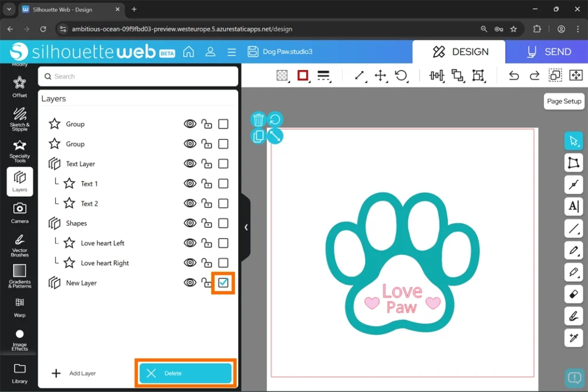Click the Undo arrow in toolbar
Viewport: 588px width, 392px height.
514,76
